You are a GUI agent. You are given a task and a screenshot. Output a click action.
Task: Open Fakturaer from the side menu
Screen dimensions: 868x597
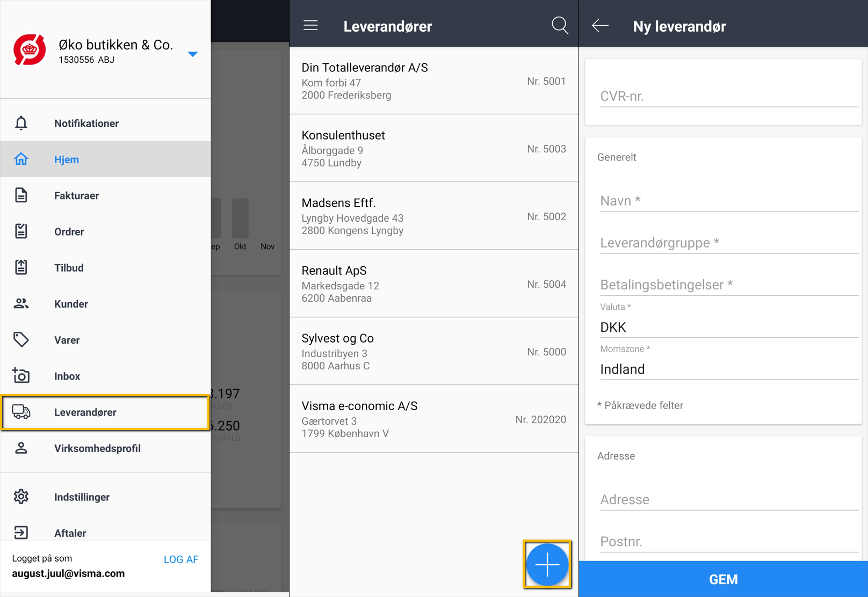tap(76, 195)
